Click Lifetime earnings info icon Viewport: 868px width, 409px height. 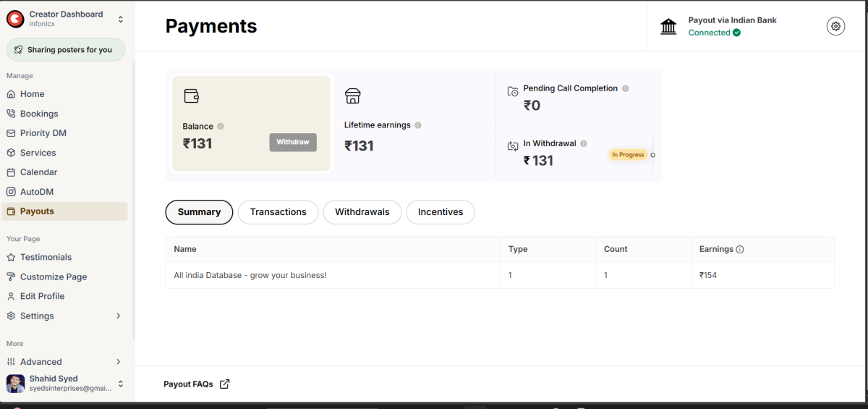[x=418, y=125]
